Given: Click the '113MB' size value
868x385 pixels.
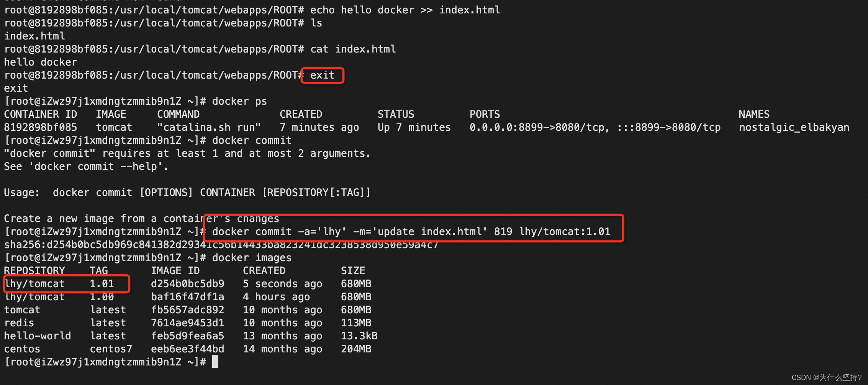Looking at the screenshot, I should click(356, 323).
